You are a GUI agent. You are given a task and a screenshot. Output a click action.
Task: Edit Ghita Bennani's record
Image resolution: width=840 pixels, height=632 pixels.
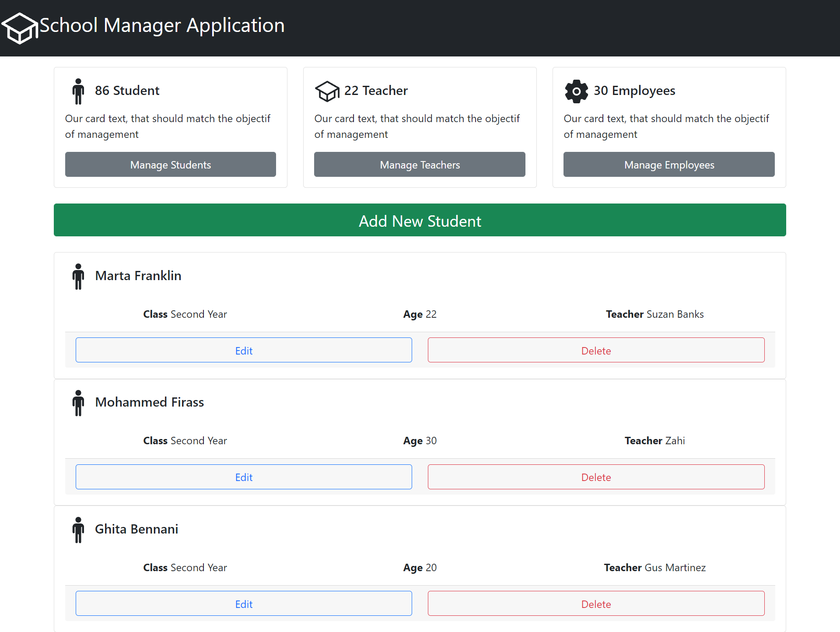(244, 604)
